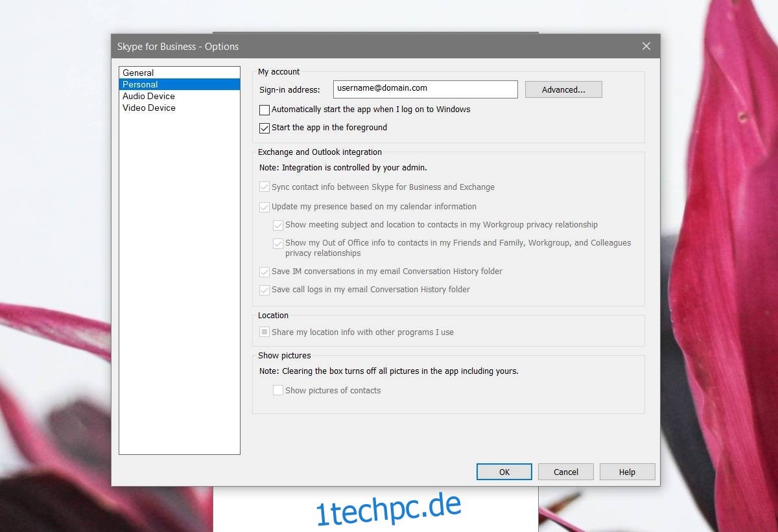The image size is (778, 532).
Task: Open Video Device options
Action: 180,108
